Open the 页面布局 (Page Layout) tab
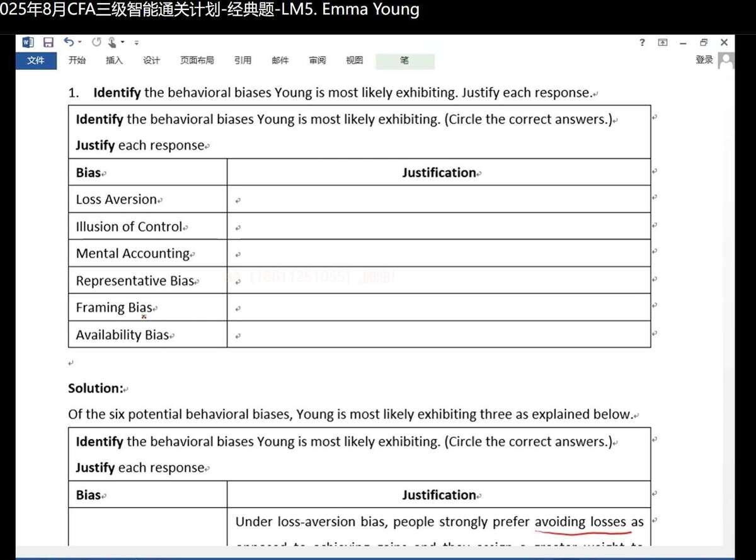Viewport: 756px width, 560px height. click(197, 60)
